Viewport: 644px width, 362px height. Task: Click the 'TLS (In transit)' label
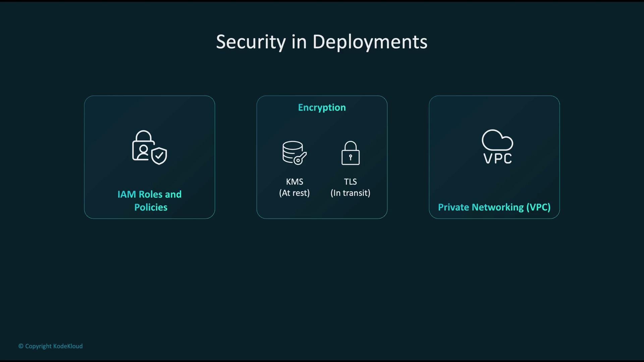pyautogui.click(x=351, y=187)
